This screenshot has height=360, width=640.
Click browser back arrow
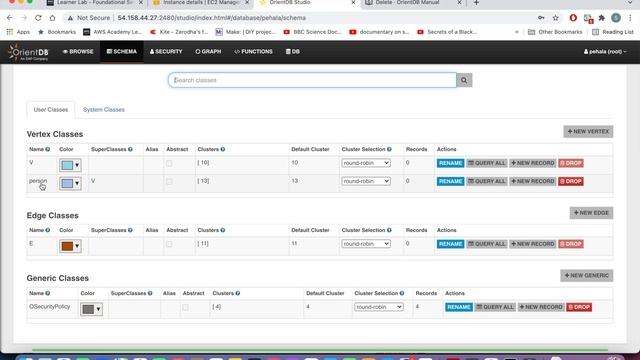click(x=9, y=18)
